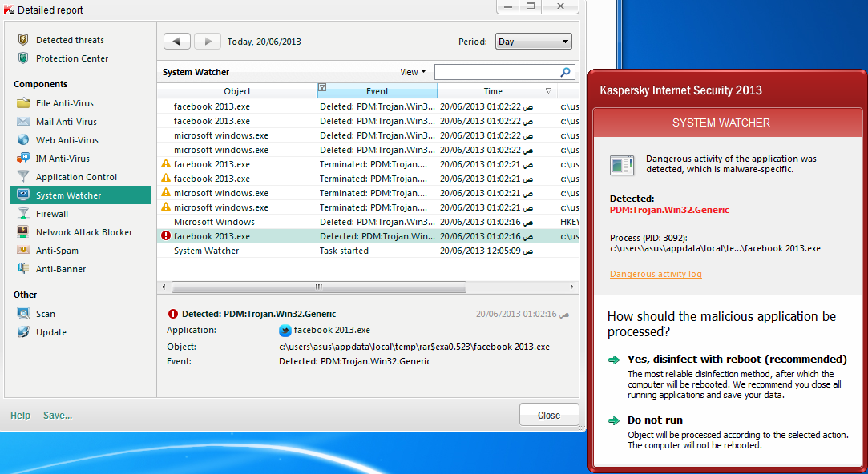Click the scrollbar right arrow
Viewport: 868px width, 474px height.
pyautogui.click(x=571, y=287)
